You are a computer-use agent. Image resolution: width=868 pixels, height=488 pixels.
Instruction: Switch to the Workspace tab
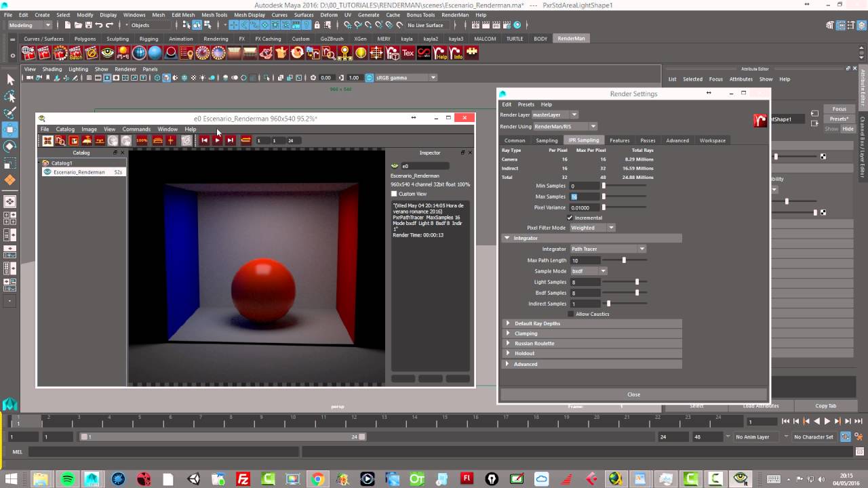(712, 140)
